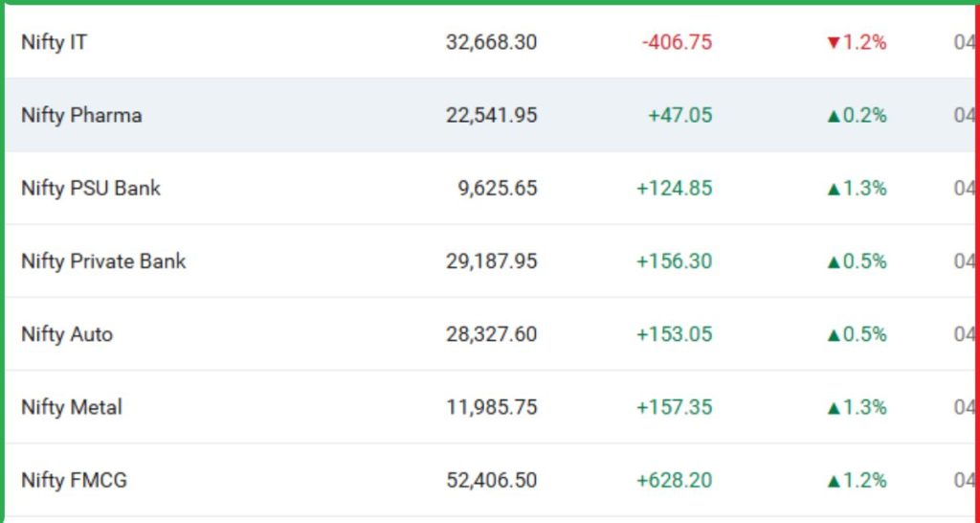This screenshot has height=523, width=980.
Task: Select the Nifty PSU Bank index name
Action: [x=91, y=188]
